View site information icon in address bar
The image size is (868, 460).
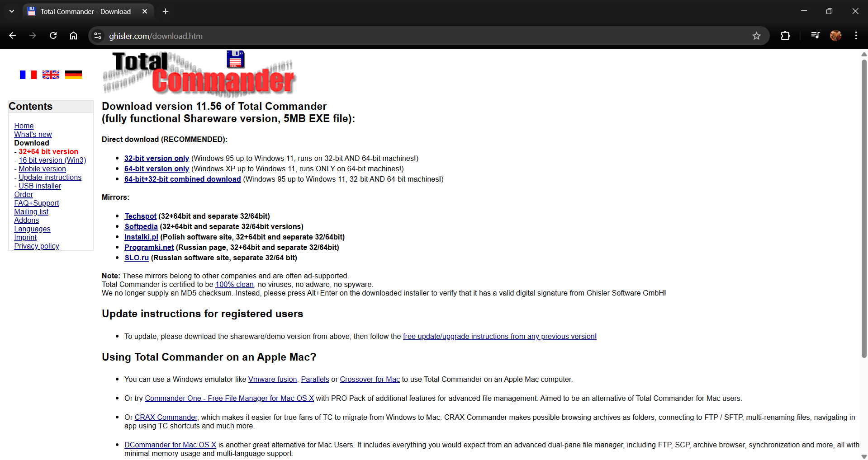(98, 36)
